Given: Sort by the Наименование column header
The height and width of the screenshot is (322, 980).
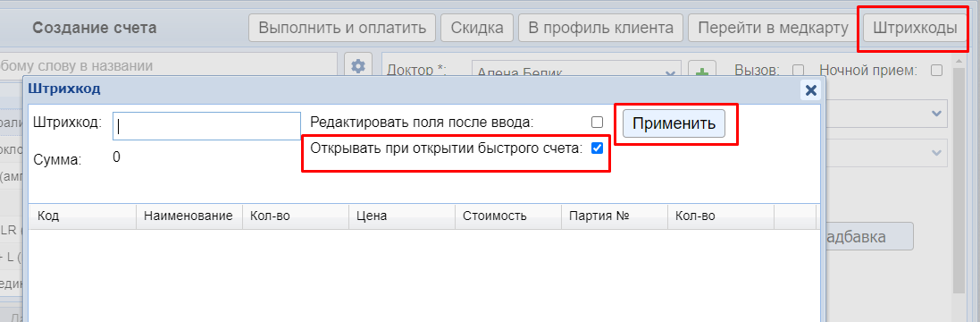Looking at the screenshot, I should click(189, 216).
